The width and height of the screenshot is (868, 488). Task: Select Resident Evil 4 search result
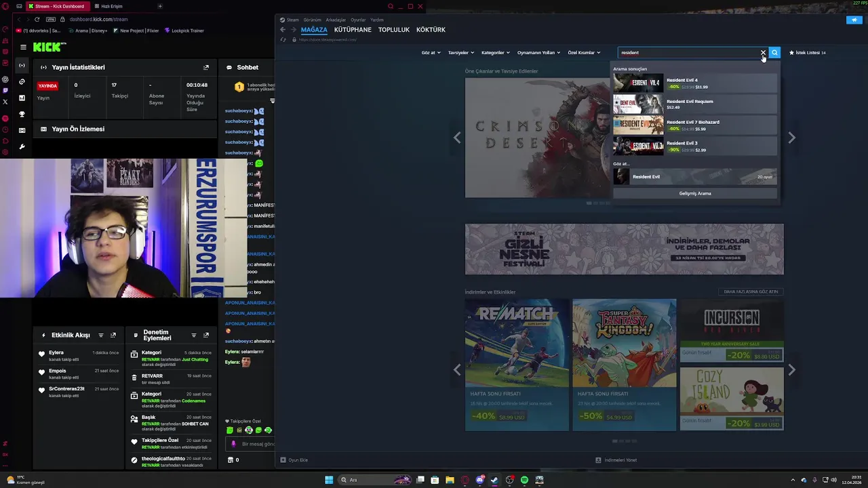click(695, 83)
